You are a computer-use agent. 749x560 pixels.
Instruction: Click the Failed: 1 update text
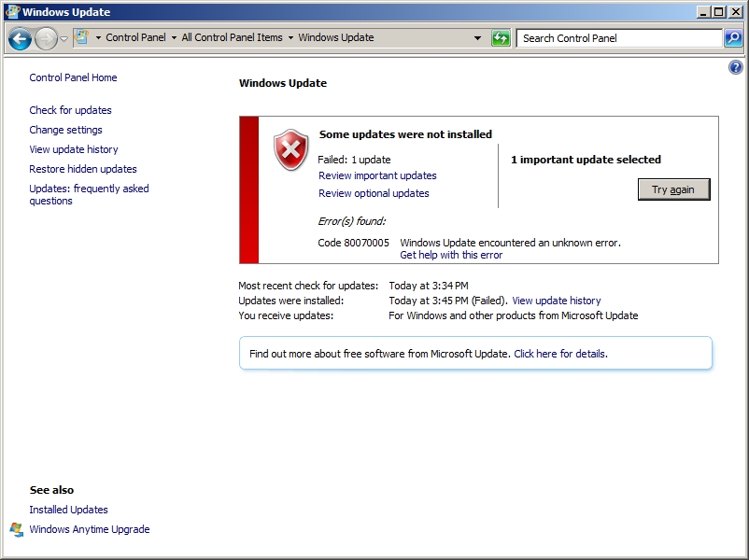tap(354, 160)
